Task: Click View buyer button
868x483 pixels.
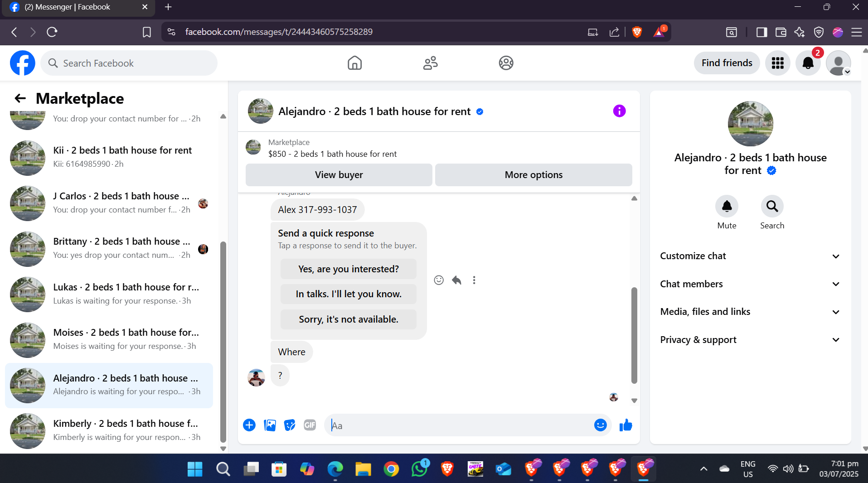Action: pos(339,175)
